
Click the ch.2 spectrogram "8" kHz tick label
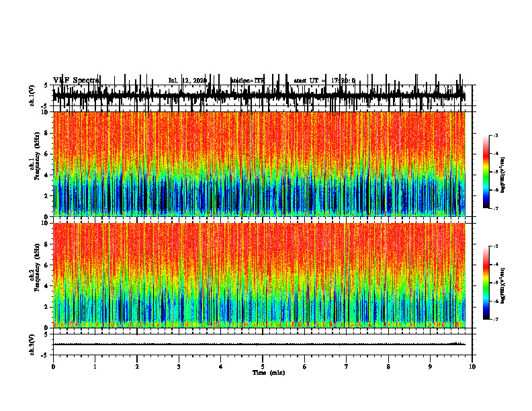coord(47,244)
